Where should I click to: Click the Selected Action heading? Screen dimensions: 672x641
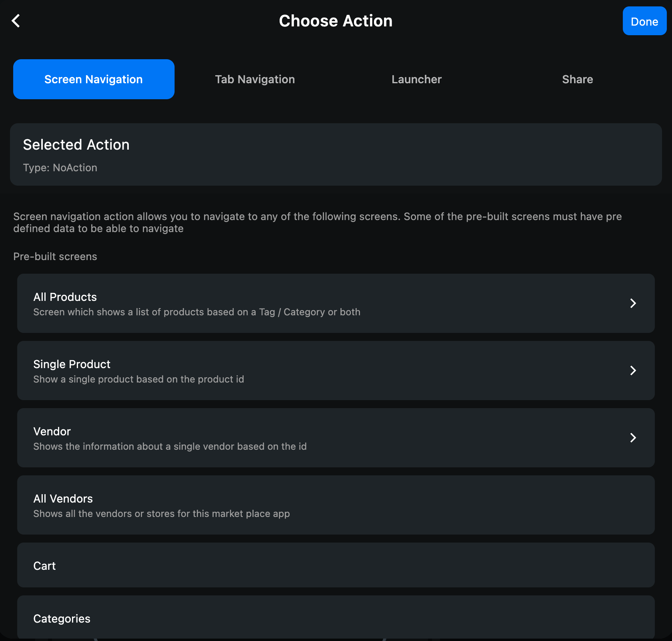[76, 144]
